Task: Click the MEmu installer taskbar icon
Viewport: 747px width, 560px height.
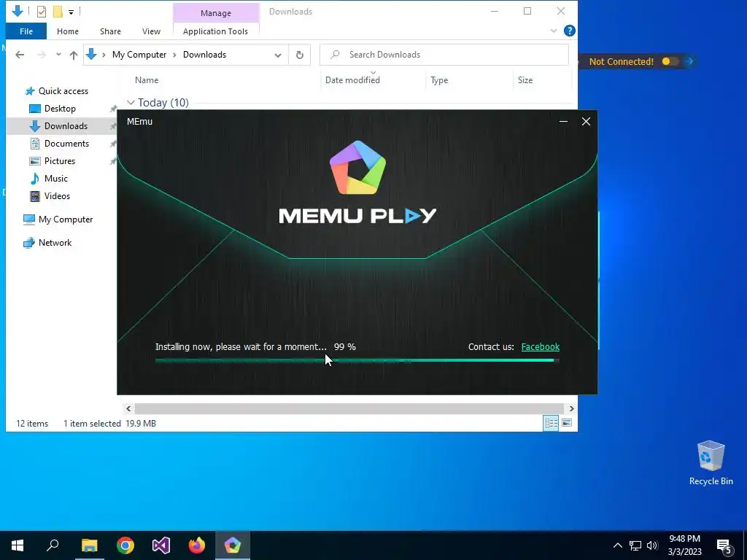Action: [x=233, y=545]
